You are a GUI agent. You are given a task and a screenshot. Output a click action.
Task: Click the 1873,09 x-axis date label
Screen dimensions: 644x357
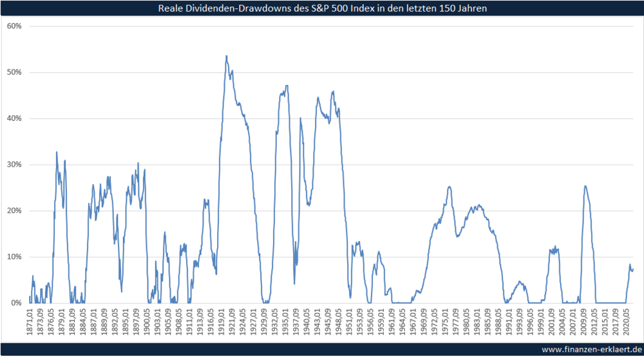40,322
